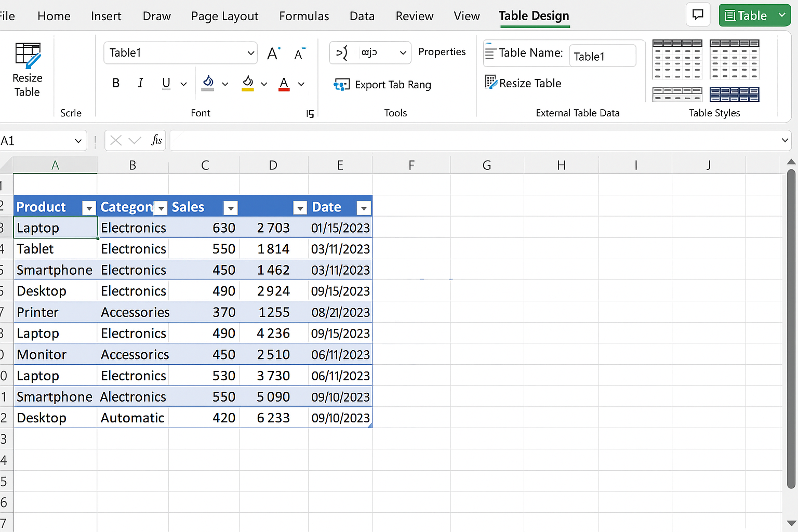Select the first light table style thumbnail
Image resolution: width=798 pixels, height=532 pixels.
coord(677,59)
